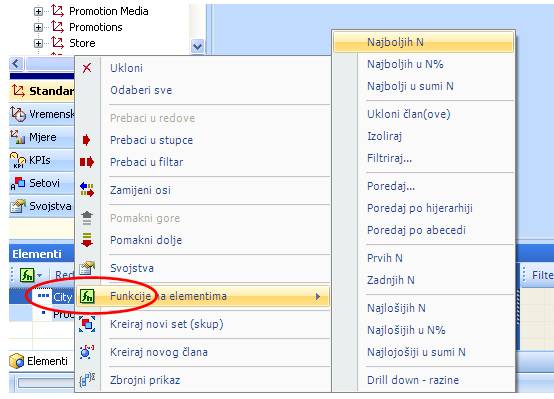Expand the Promotions tree node
This screenshot has height=399, width=554.
[38, 27]
